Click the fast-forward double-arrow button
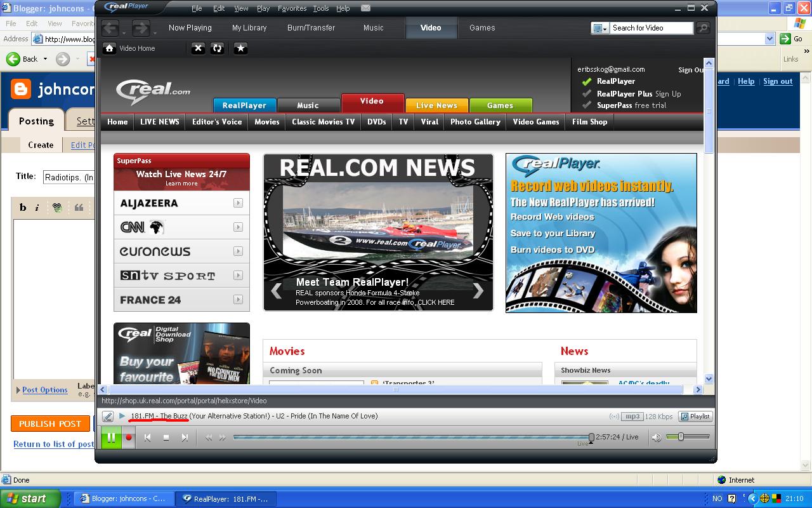 (223, 438)
